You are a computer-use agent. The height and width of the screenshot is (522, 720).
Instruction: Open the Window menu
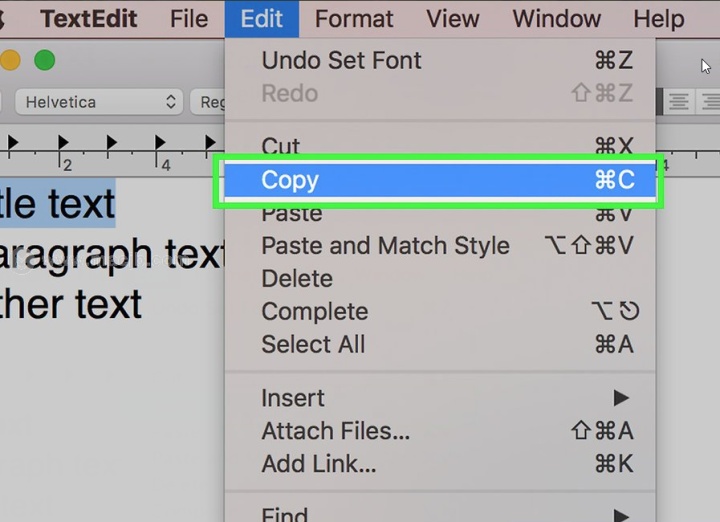557,19
